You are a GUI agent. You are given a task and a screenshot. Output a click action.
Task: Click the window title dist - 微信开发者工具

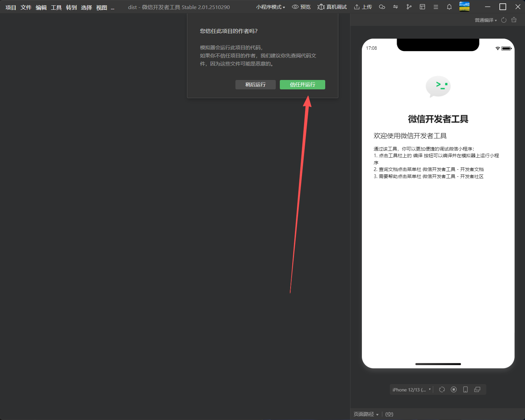pos(179,7)
